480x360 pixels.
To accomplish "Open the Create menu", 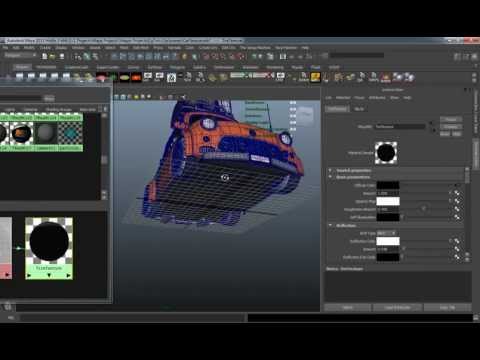I will point(45,48).
